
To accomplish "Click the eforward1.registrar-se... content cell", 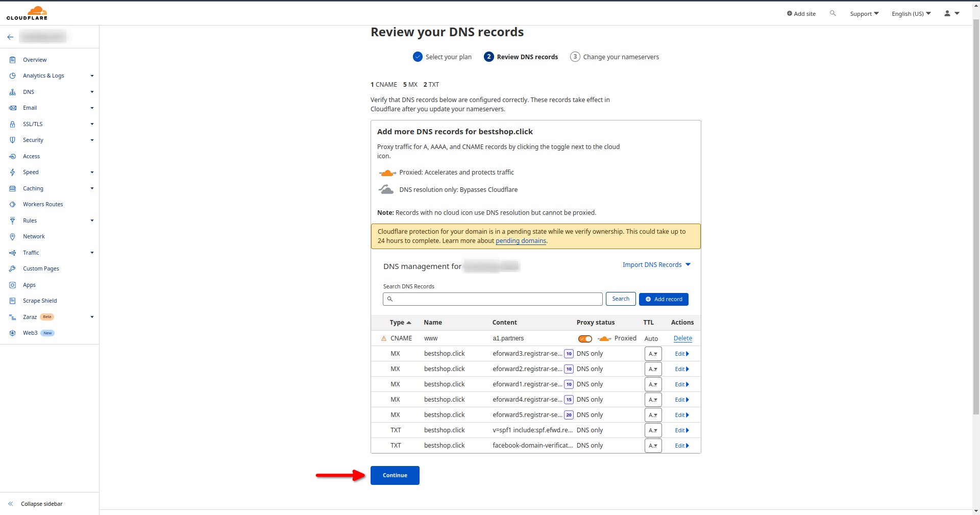I will point(527,384).
